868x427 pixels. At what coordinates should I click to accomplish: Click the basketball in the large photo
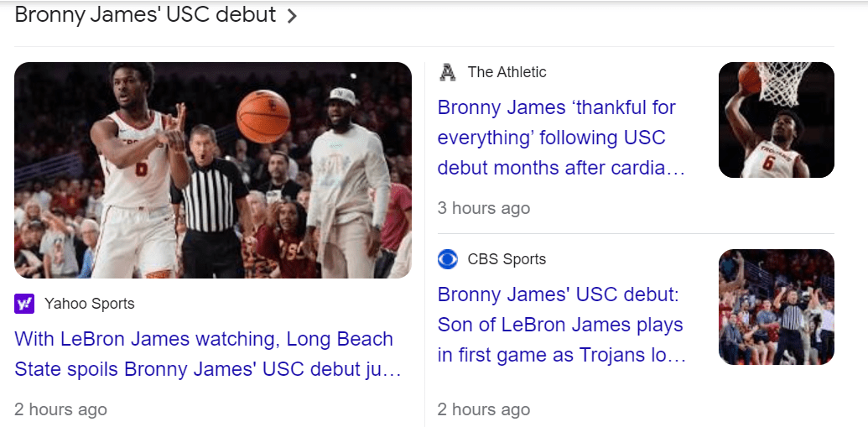pos(262,117)
